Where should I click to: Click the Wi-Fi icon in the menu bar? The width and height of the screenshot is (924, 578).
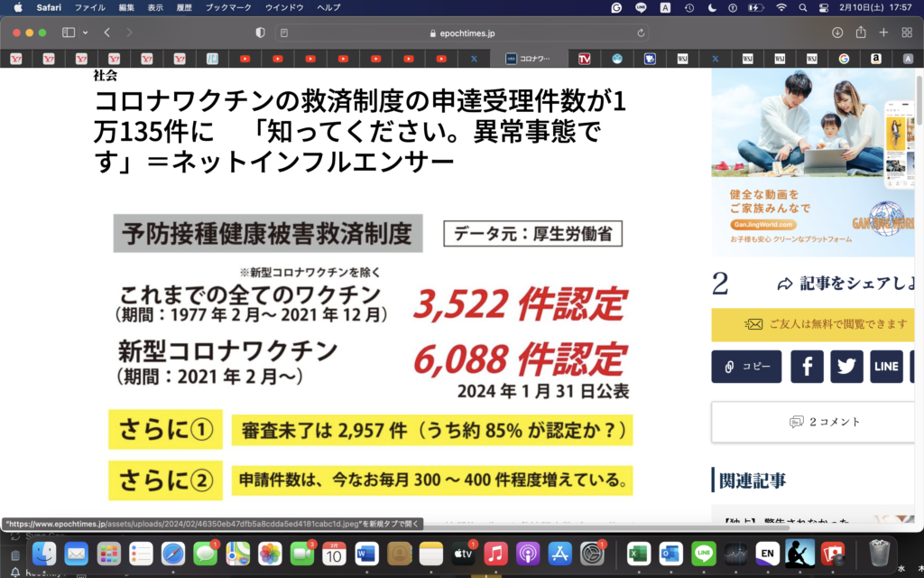781,9
